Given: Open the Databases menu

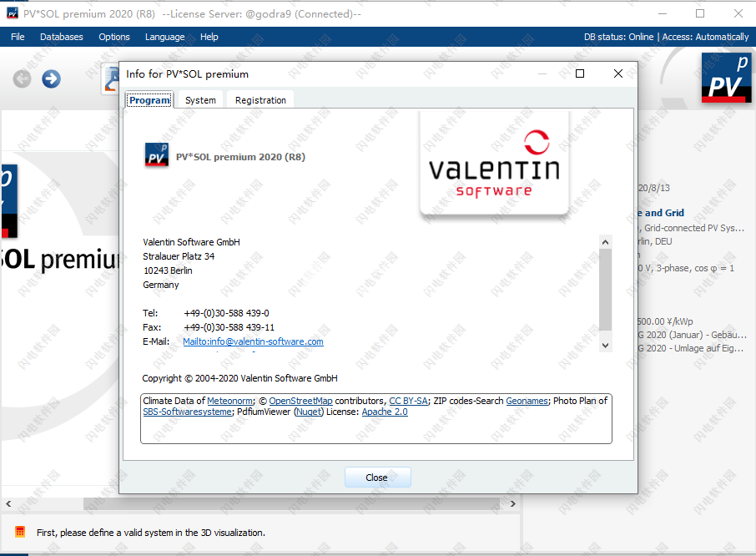Looking at the screenshot, I should (x=61, y=37).
